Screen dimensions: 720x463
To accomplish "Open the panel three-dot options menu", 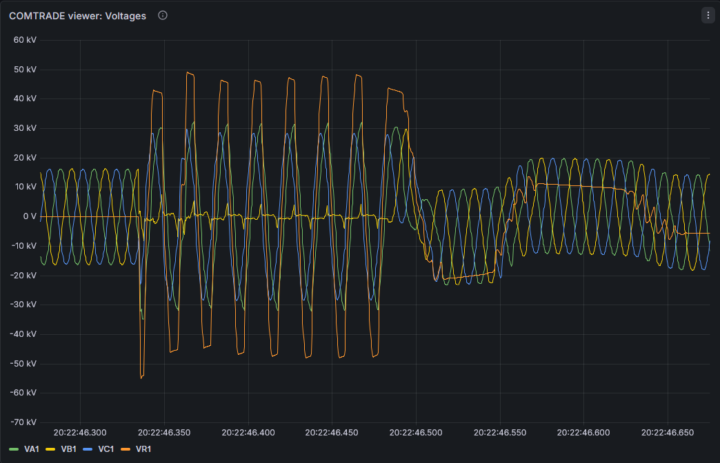I will (708, 15).
